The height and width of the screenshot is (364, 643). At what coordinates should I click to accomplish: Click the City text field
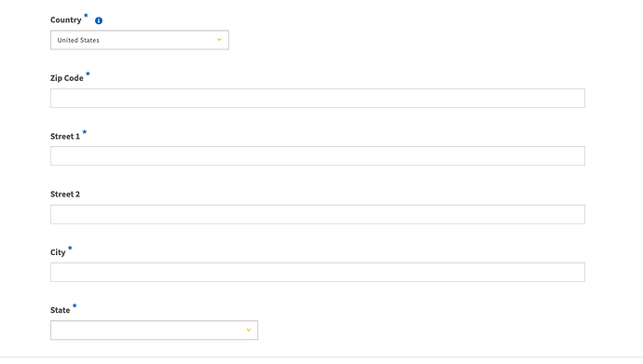click(318, 272)
